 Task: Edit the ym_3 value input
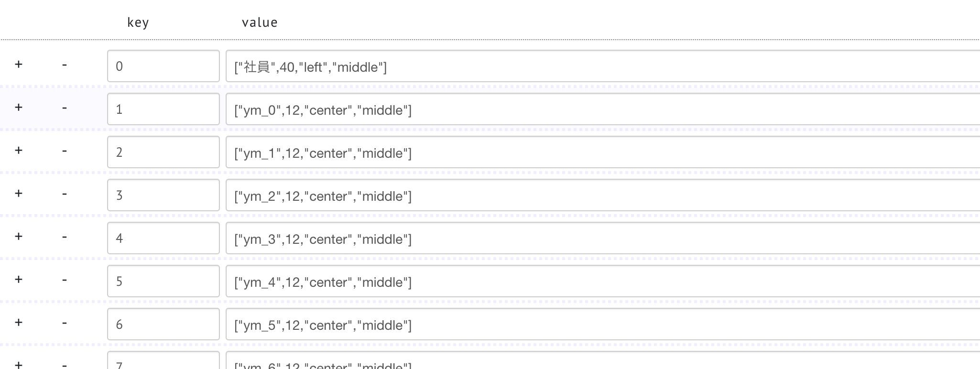[x=603, y=238]
